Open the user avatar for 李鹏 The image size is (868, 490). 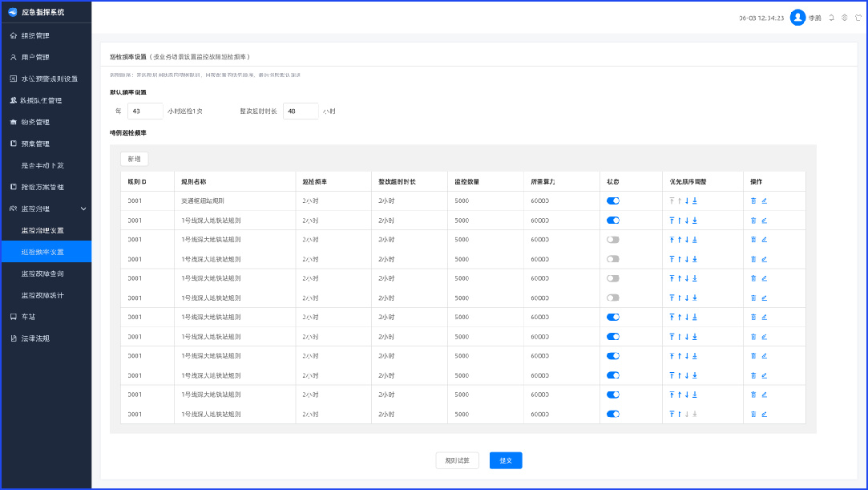click(797, 18)
